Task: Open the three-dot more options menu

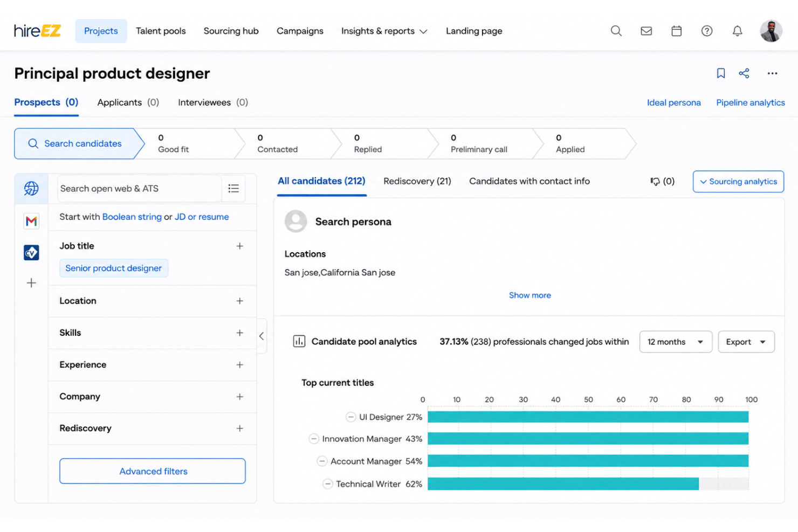Action: click(772, 73)
